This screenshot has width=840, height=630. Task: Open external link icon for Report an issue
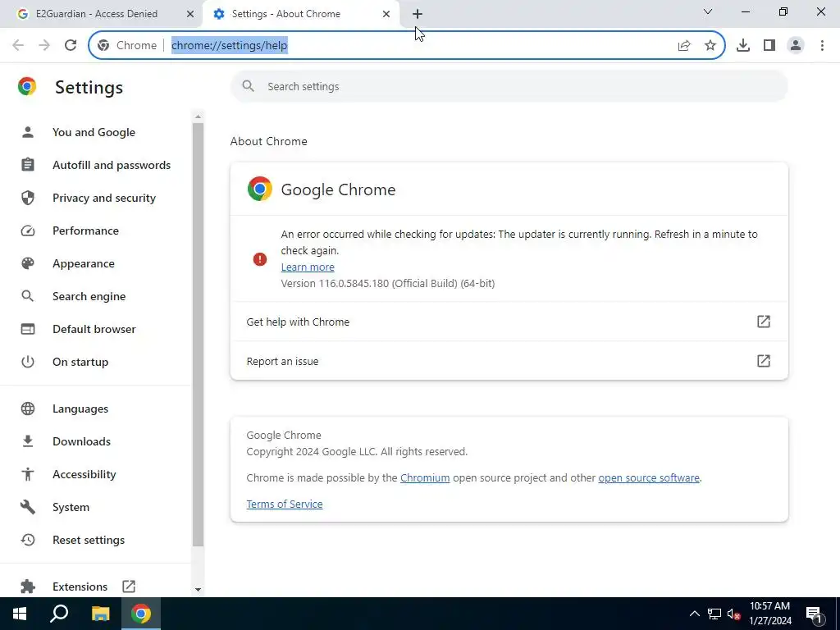click(764, 361)
